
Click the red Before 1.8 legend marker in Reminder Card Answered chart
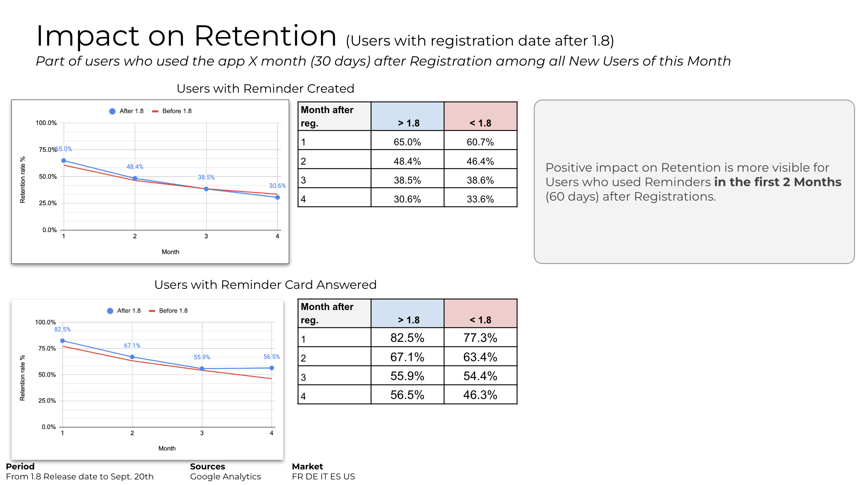click(152, 311)
